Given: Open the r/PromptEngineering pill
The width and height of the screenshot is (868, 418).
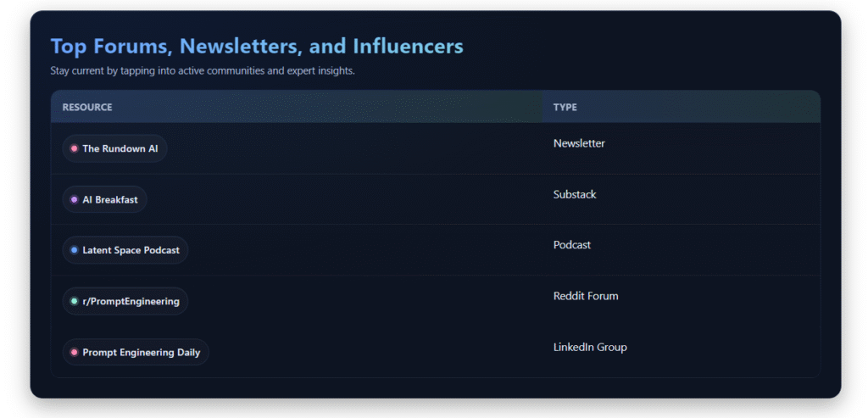Looking at the screenshot, I should (125, 301).
